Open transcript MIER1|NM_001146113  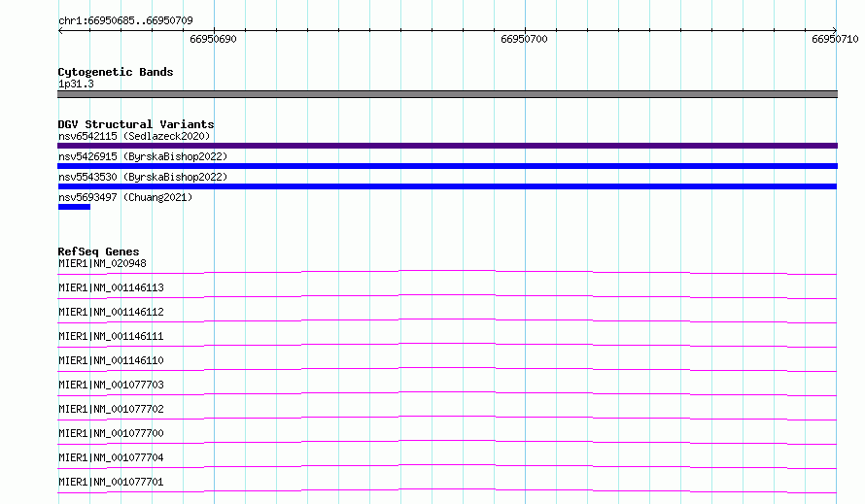coord(111,287)
